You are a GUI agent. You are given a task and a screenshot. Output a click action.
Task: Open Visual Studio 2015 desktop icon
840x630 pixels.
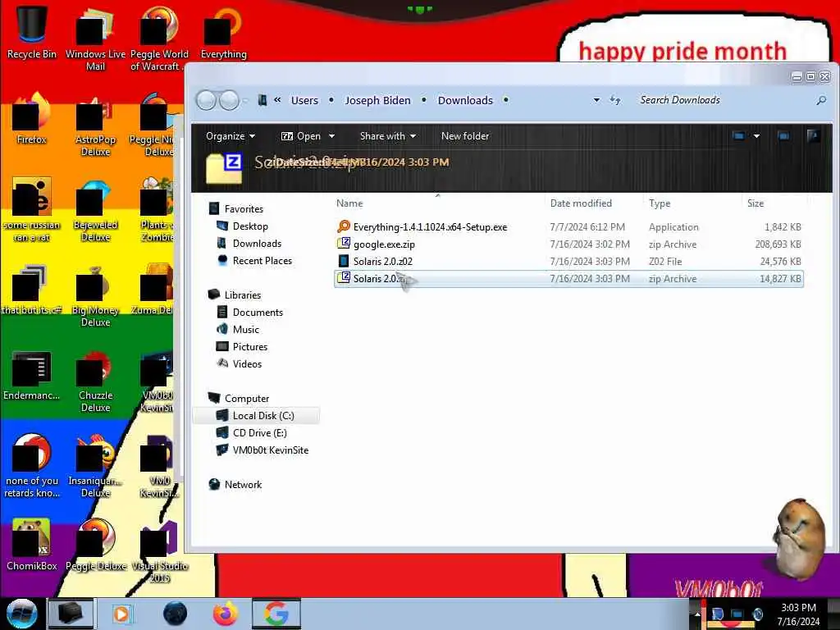(160, 552)
